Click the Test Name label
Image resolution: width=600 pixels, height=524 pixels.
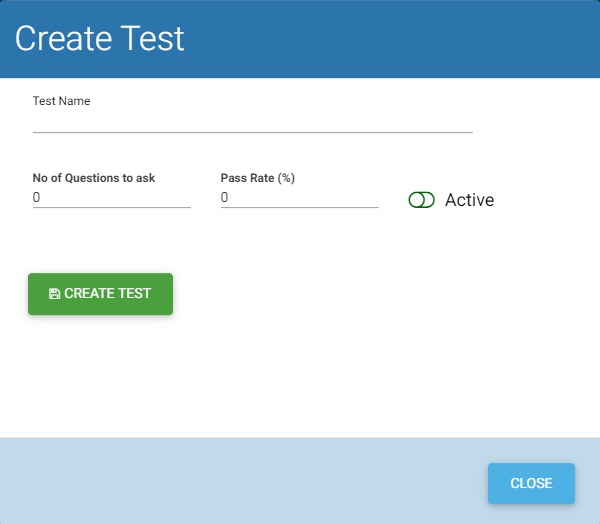pyautogui.click(x=61, y=101)
